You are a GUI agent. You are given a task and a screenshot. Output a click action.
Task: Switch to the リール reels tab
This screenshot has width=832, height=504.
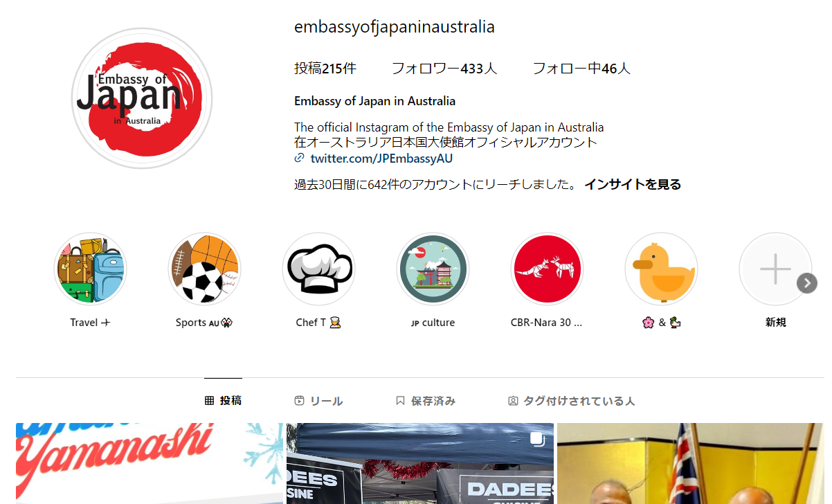pyautogui.click(x=318, y=401)
